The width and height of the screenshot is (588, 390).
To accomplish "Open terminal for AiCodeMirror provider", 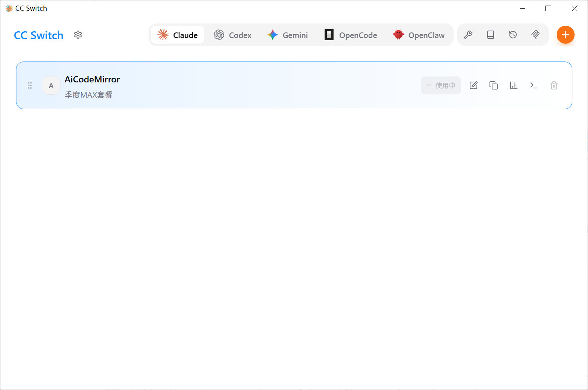I will 534,85.
